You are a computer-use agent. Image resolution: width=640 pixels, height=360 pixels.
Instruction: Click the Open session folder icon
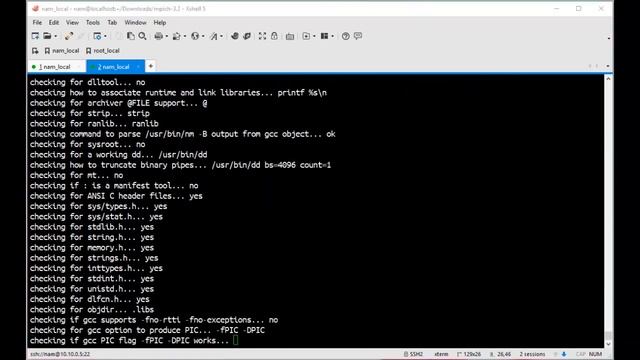[47, 36]
